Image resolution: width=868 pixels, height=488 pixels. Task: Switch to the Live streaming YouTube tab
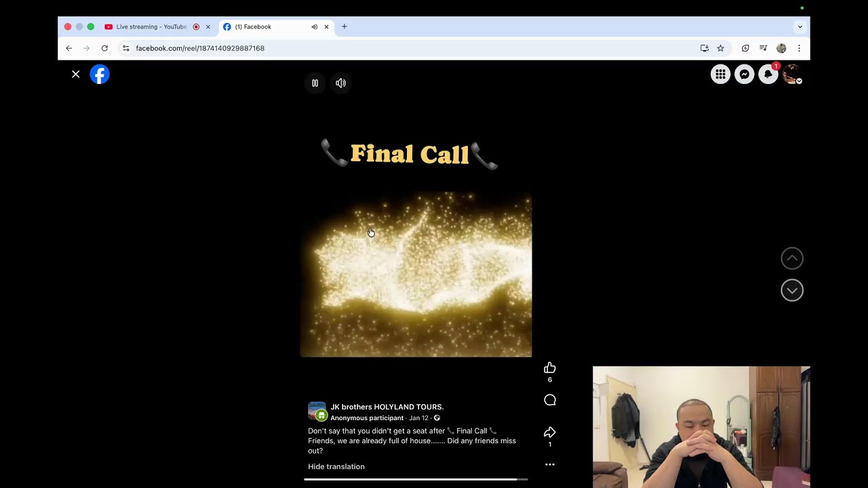tap(151, 26)
